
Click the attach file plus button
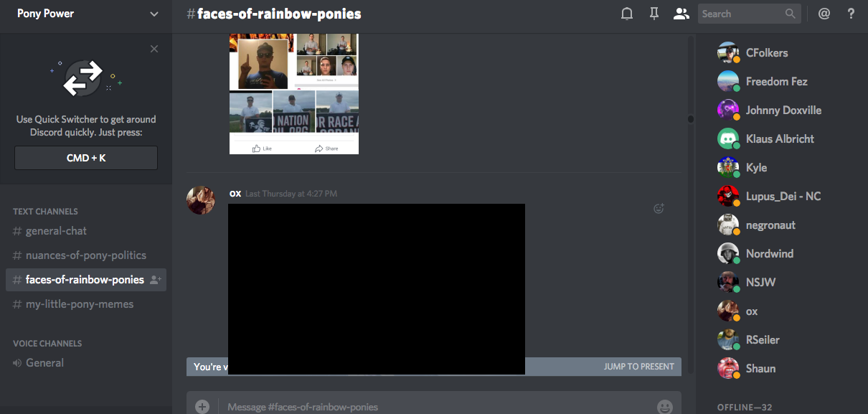(x=202, y=407)
